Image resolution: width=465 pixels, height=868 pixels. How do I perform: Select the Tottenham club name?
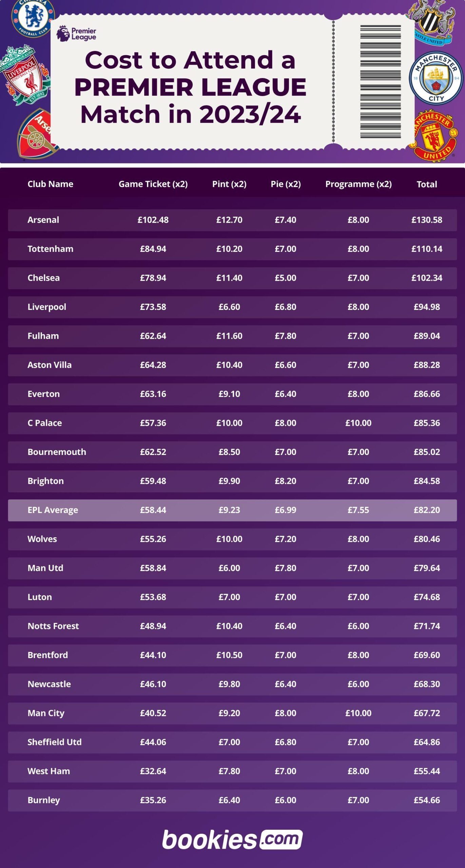click(50, 249)
